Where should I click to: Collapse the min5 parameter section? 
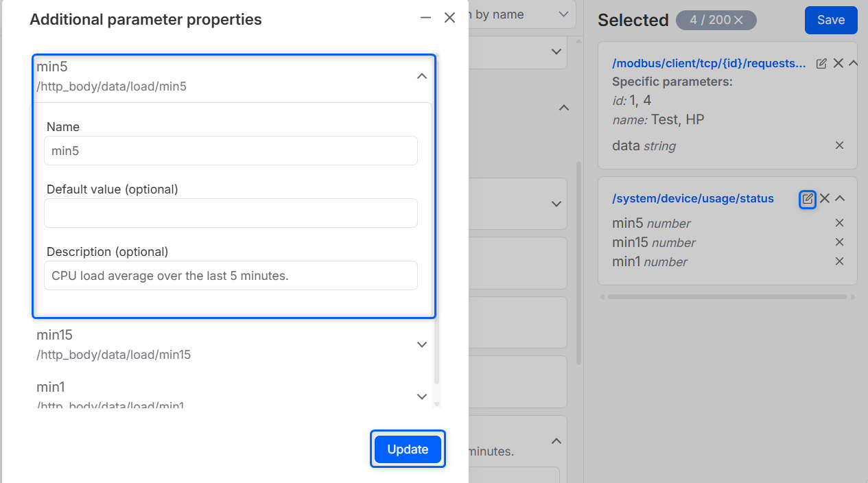coord(422,76)
